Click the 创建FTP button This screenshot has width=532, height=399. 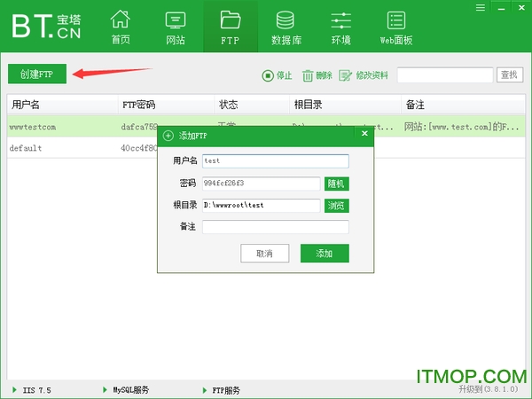pos(37,74)
